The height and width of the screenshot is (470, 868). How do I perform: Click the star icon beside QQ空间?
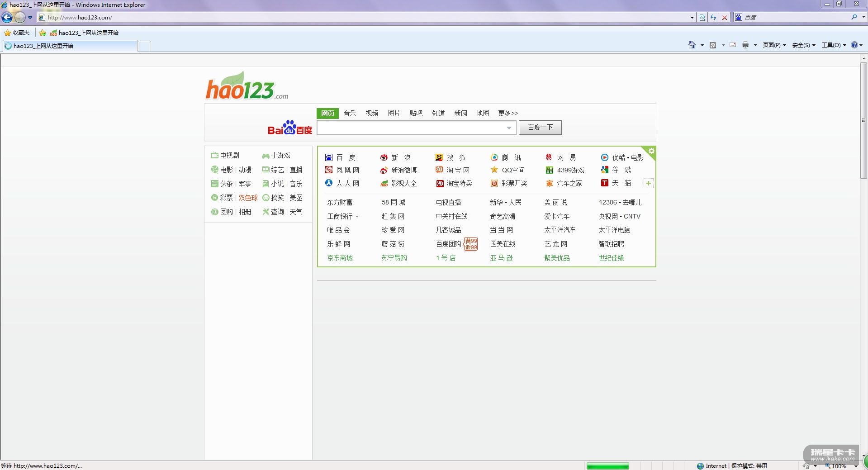click(494, 170)
